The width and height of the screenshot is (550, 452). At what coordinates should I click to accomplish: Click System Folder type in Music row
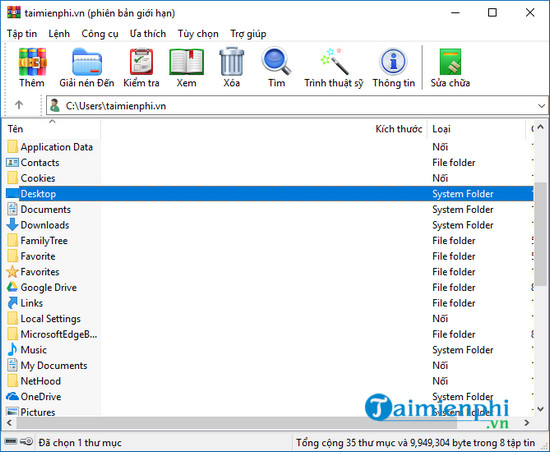[x=463, y=350]
